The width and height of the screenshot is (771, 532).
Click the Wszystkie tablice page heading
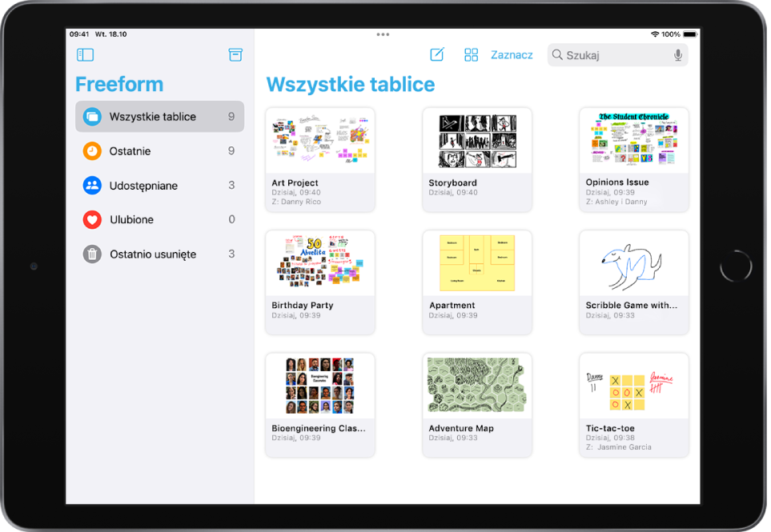click(351, 85)
